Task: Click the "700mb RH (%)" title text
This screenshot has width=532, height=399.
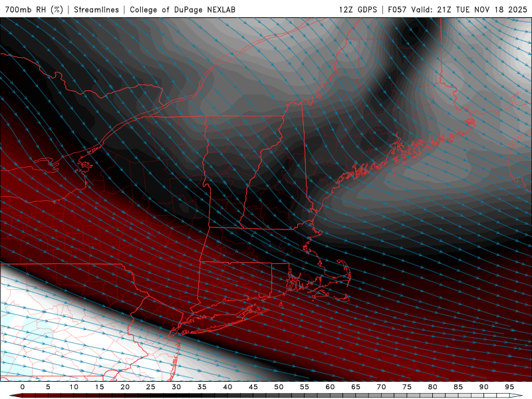Action: [x=35, y=9]
